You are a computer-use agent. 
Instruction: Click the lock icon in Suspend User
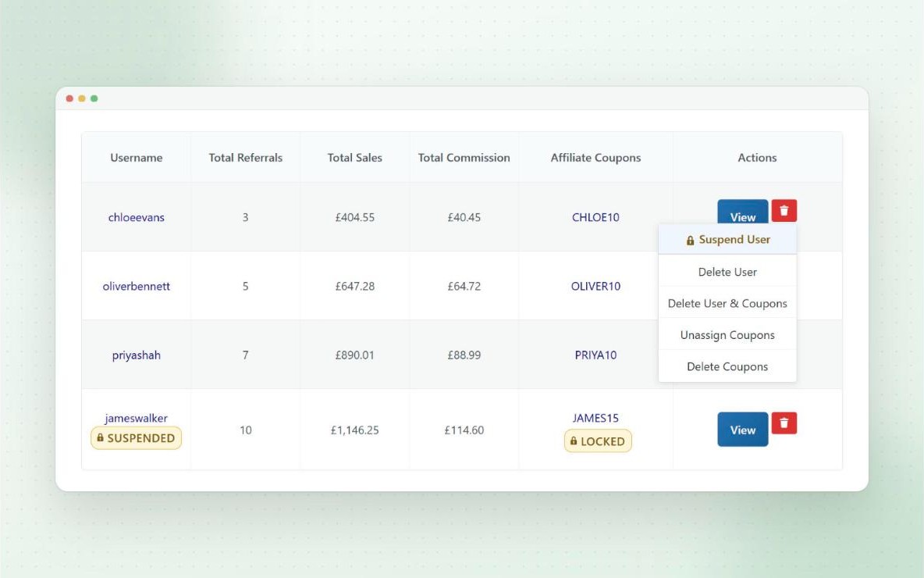tap(690, 241)
